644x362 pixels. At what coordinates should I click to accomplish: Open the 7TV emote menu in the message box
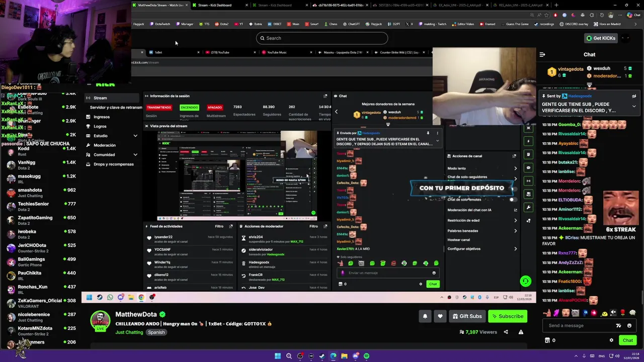[x=618, y=325]
